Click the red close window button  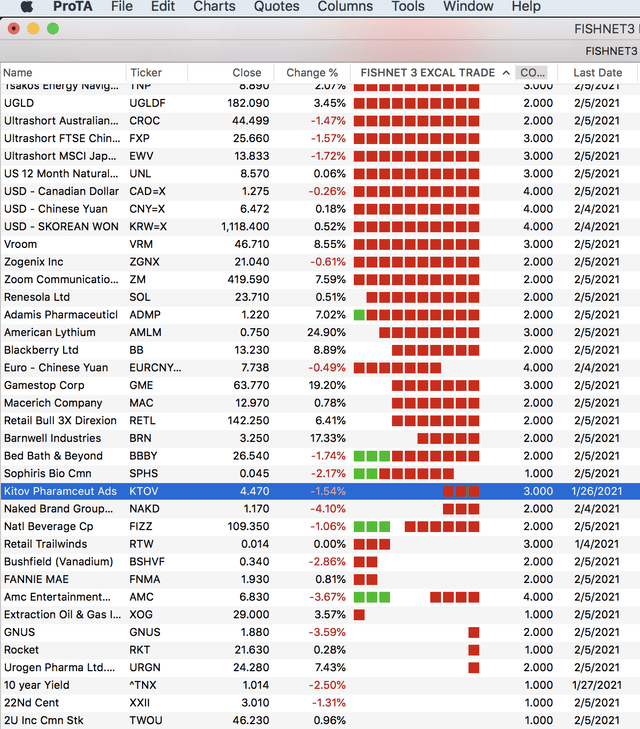[x=14, y=29]
